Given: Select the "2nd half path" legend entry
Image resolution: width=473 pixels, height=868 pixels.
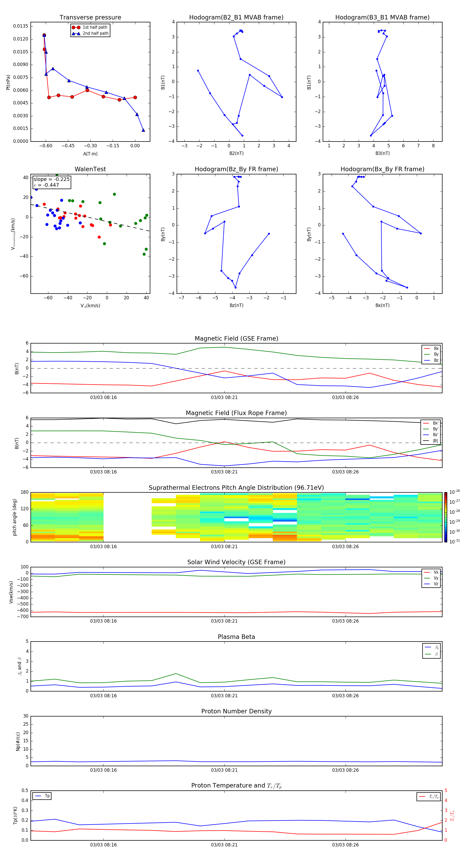Looking at the screenshot, I should (x=90, y=33).
